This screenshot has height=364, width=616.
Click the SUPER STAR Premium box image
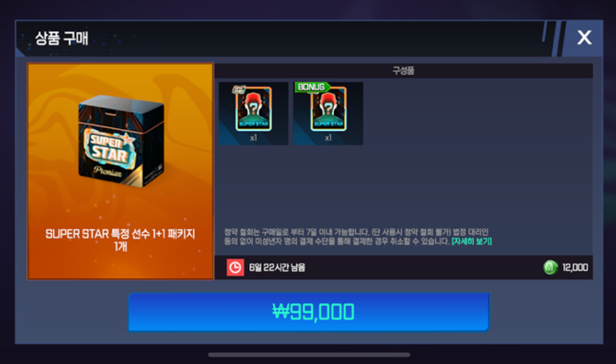click(121, 141)
